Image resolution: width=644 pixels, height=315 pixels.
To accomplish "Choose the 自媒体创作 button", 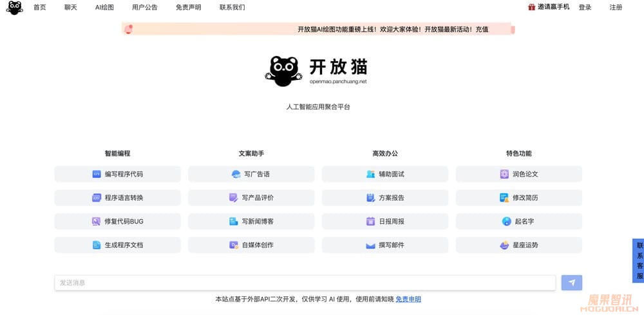I will (x=251, y=245).
